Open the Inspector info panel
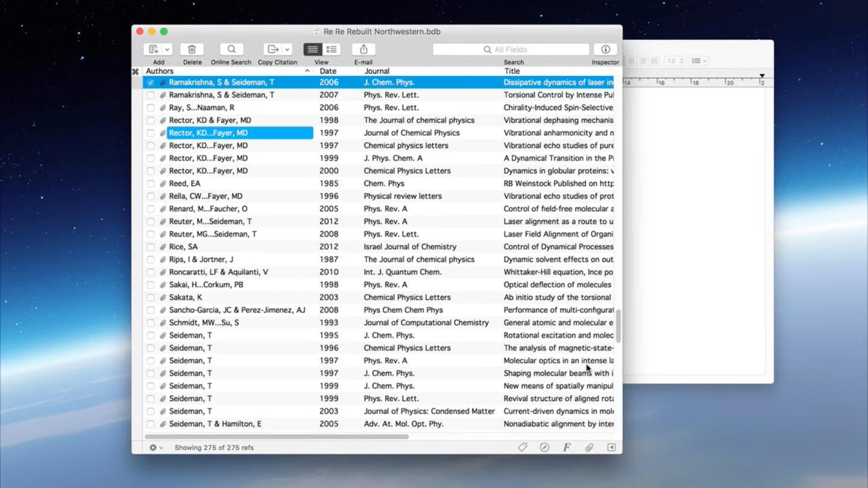Image resolution: width=868 pixels, height=488 pixels. tap(605, 49)
